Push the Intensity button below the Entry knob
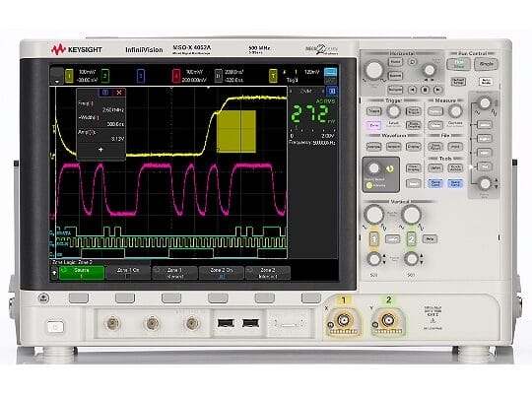This screenshot has height=396, width=532. [x=369, y=185]
